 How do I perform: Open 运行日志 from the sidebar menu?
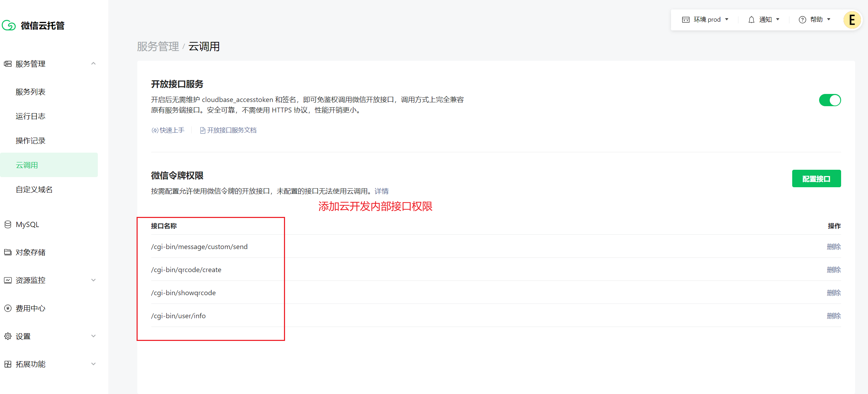point(30,116)
